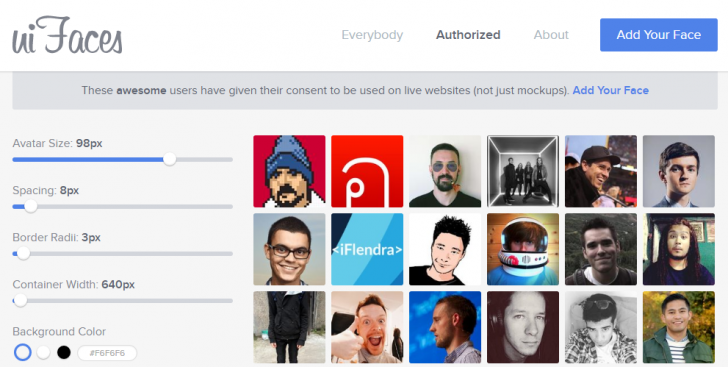The image size is (728, 367).
Task: Switch to the Authorized tab
Action: (x=468, y=35)
